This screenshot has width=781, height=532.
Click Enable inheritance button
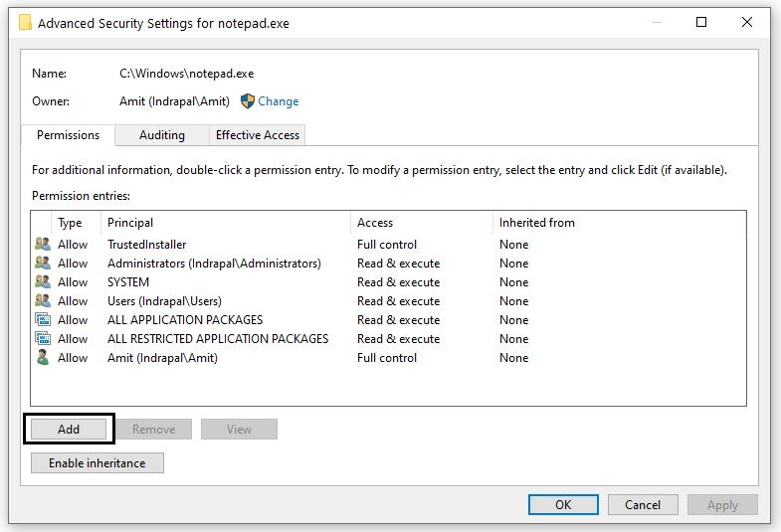pyautogui.click(x=98, y=462)
